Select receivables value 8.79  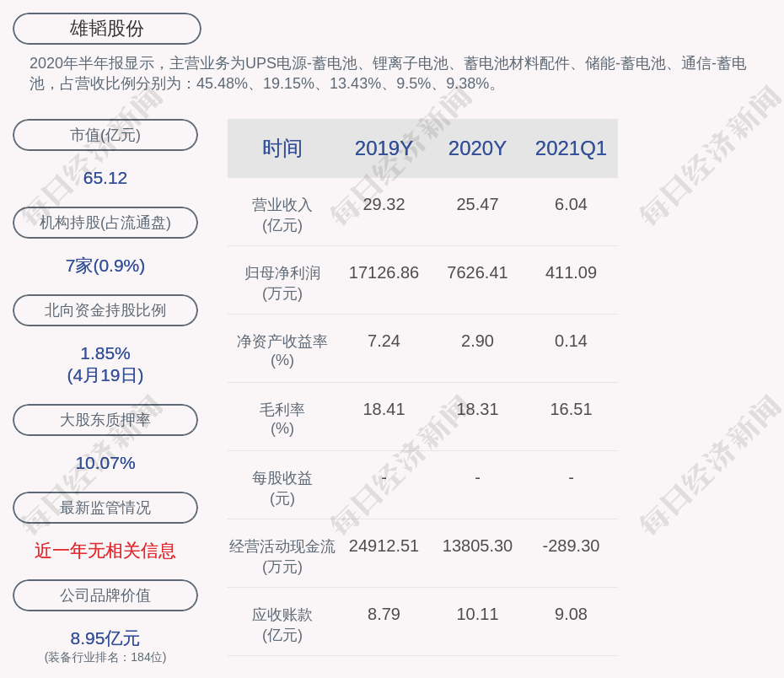384,614
